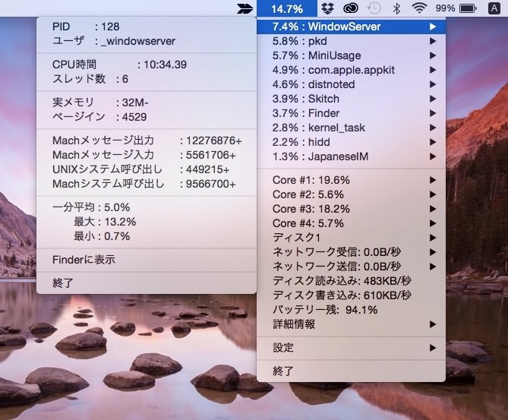Click Finderに表示 in process submenu
The height and width of the screenshot is (420, 508).
[x=147, y=260]
